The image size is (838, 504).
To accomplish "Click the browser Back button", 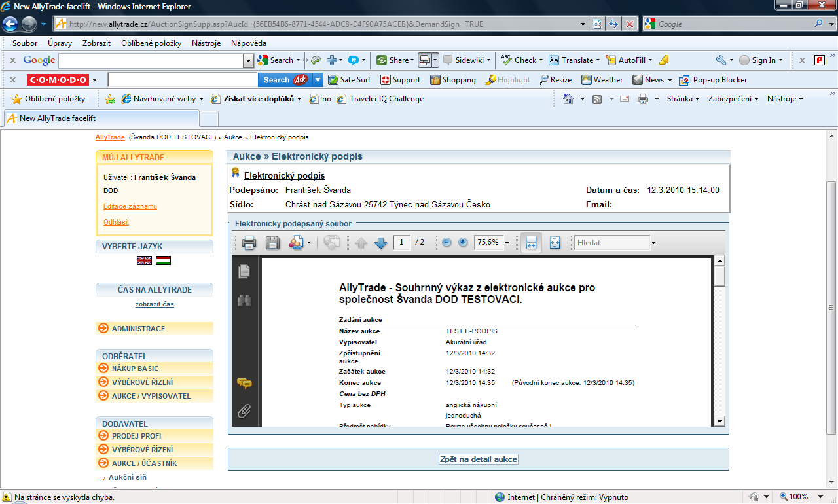I will click(x=10, y=24).
